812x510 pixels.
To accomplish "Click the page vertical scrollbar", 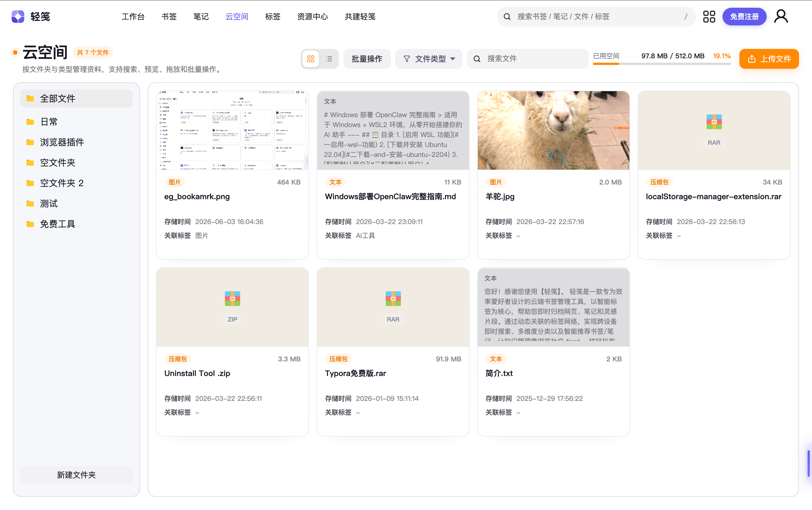I will 808,464.
